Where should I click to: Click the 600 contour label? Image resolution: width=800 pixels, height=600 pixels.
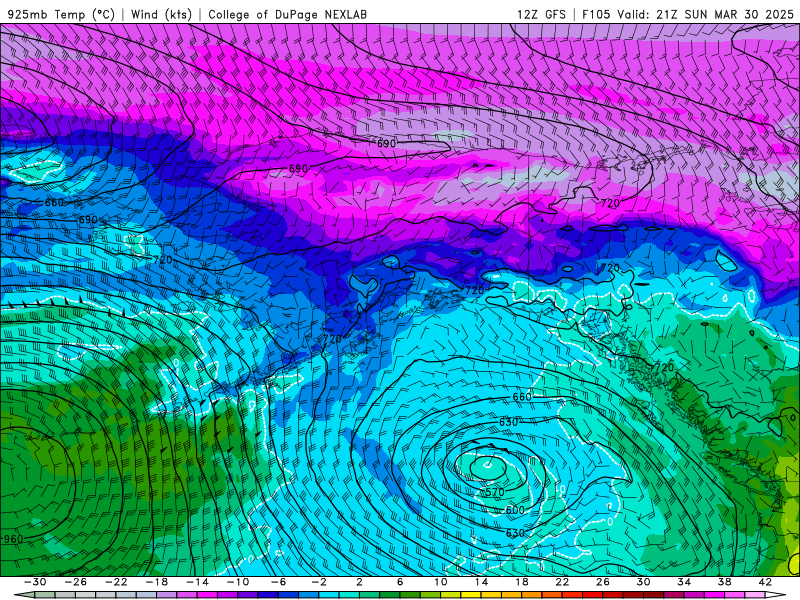pyautogui.click(x=515, y=510)
